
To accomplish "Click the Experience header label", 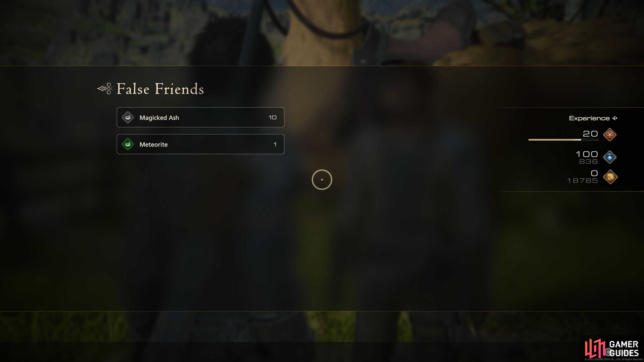I will [x=589, y=118].
